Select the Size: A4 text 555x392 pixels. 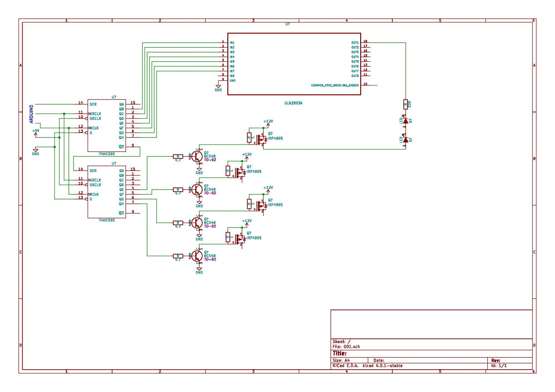click(341, 360)
